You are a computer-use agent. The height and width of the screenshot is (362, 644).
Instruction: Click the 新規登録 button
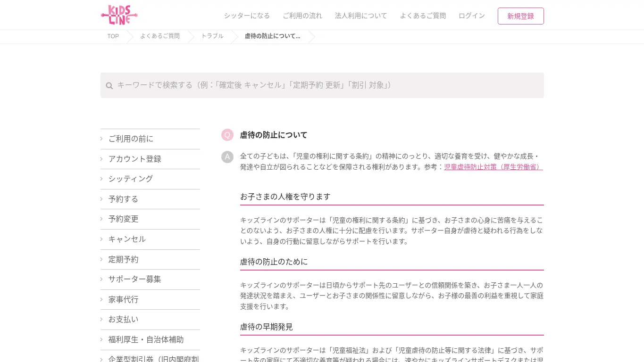[521, 16]
